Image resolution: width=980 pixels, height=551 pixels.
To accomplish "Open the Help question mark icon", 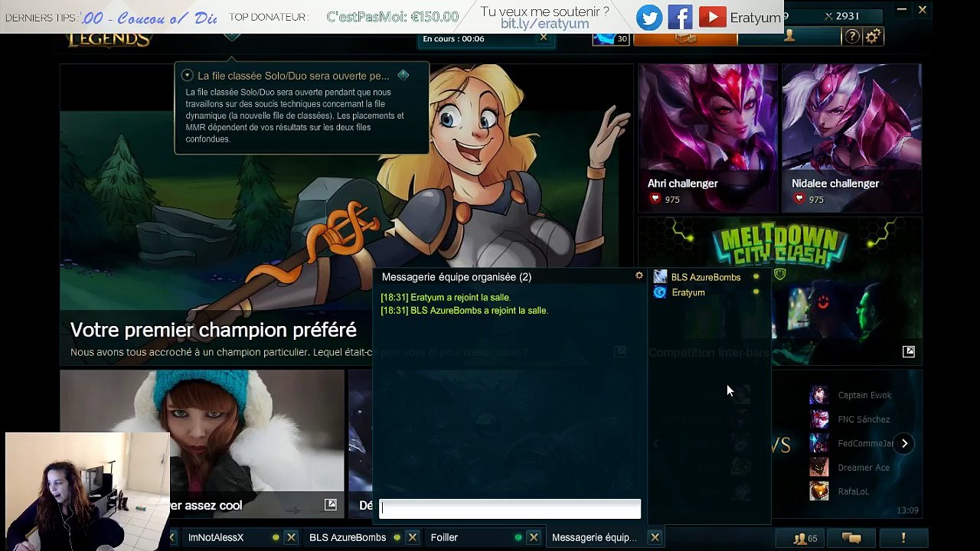I will [851, 37].
